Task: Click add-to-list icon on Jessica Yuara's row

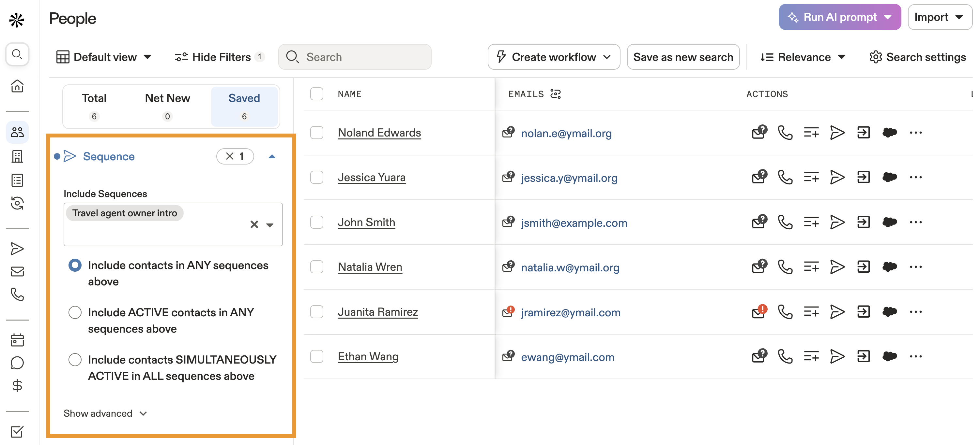Action: [811, 177]
